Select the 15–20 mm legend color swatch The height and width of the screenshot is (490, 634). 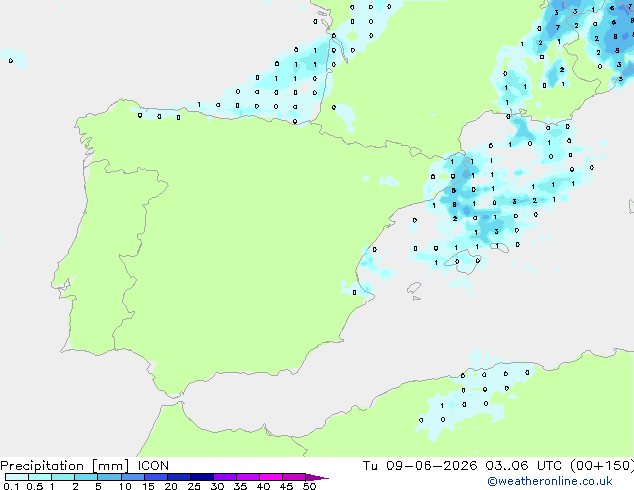pos(155,477)
